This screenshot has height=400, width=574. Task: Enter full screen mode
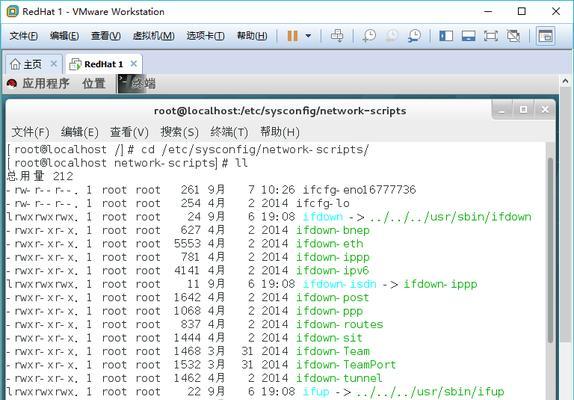(491, 36)
